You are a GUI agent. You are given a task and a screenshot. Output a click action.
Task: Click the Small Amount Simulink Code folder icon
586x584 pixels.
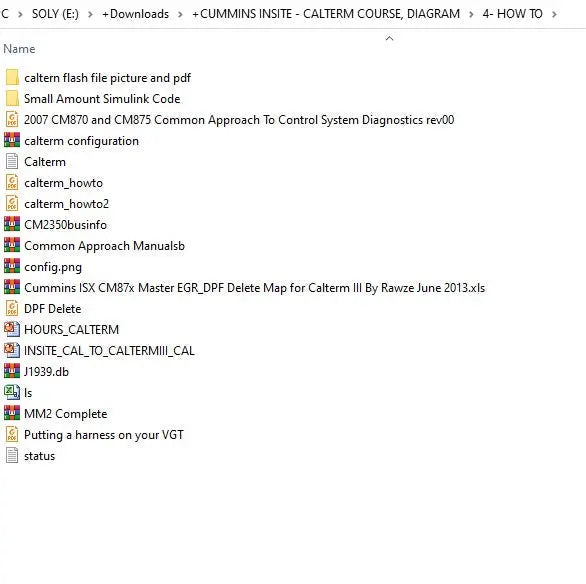[12, 99]
